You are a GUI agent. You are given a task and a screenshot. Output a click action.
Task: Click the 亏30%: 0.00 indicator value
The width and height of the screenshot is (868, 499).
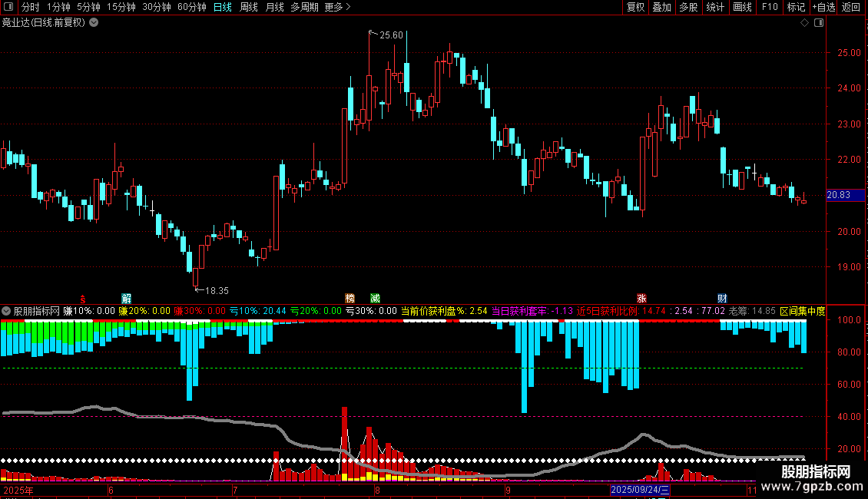372,311
